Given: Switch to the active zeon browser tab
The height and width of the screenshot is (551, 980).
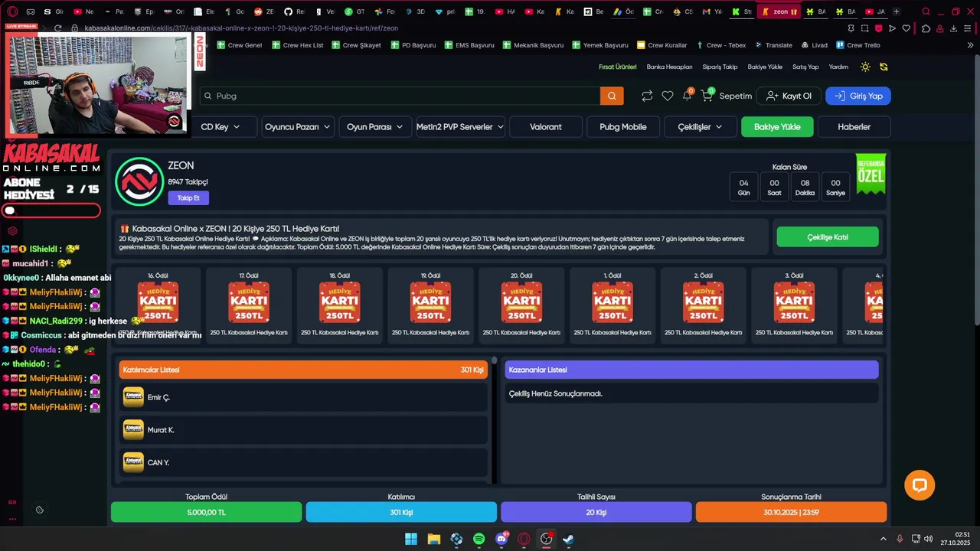Looking at the screenshot, I should coord(780,11).
